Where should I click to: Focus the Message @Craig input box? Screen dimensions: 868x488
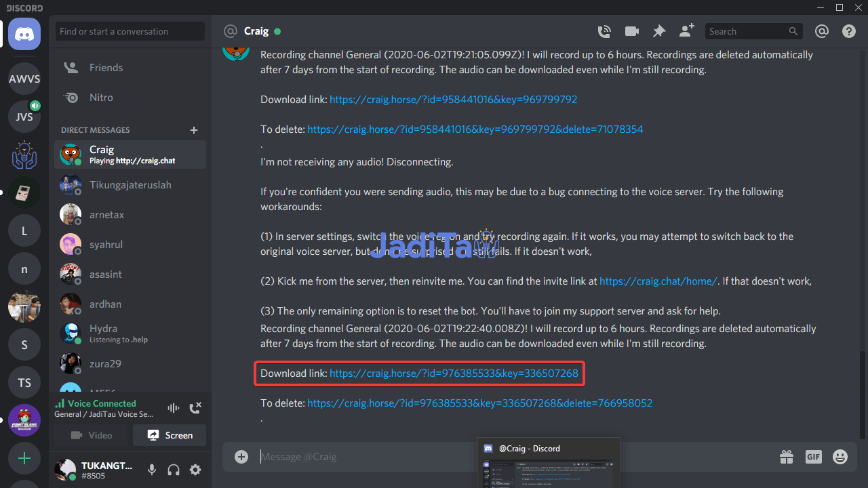click(x=515, y=456)
